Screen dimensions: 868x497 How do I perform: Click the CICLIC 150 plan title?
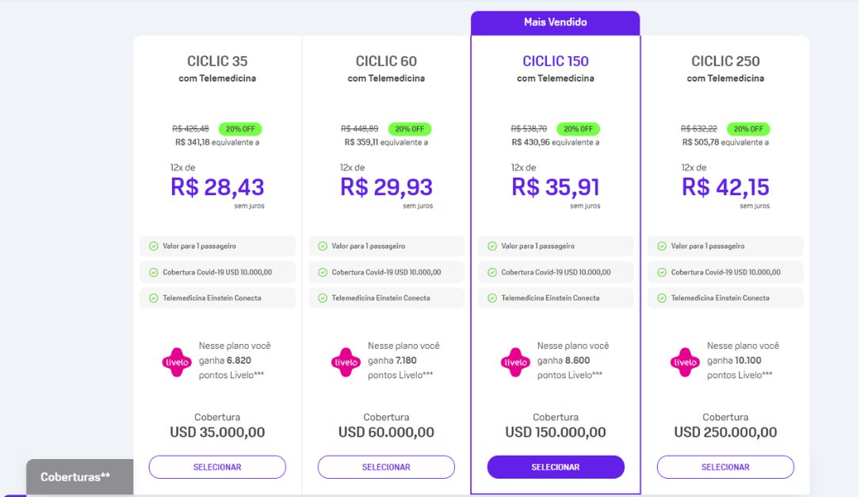pyautogui.click(x=555, y=61)
